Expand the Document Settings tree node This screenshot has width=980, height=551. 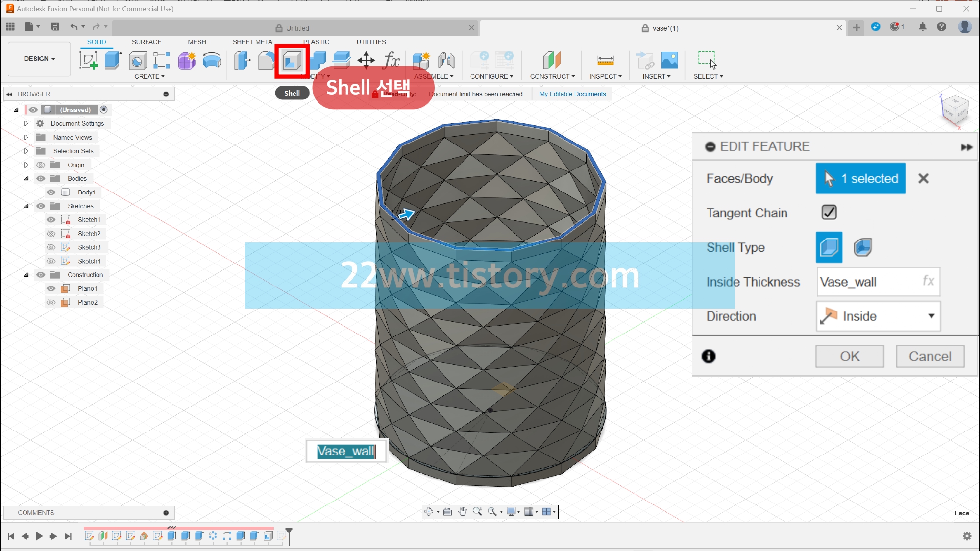26,124
